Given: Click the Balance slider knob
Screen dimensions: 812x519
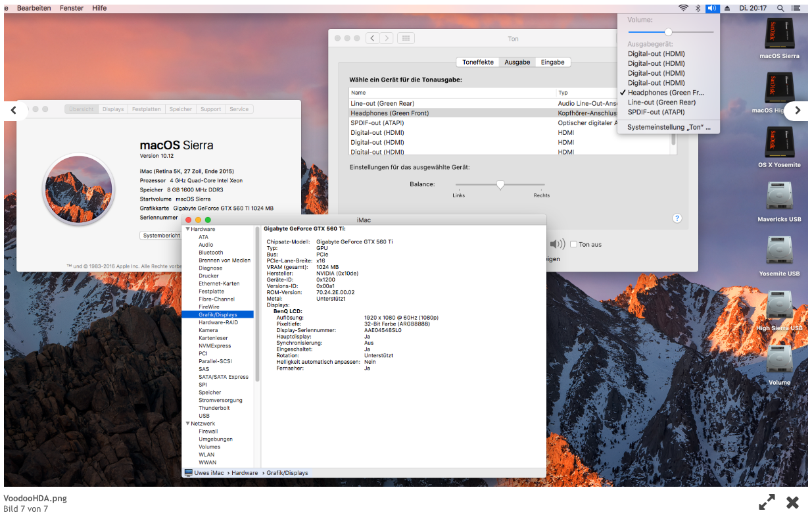Looking at the screenshot, I should click(500, 185).
